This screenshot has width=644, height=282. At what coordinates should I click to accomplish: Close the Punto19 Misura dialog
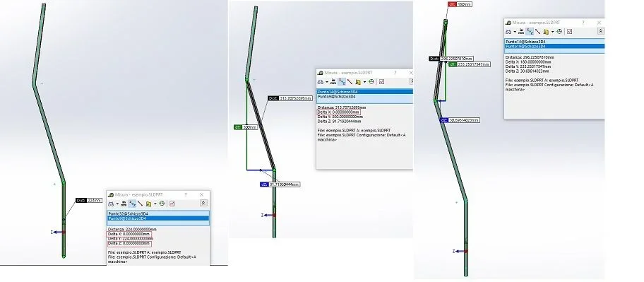600,22
